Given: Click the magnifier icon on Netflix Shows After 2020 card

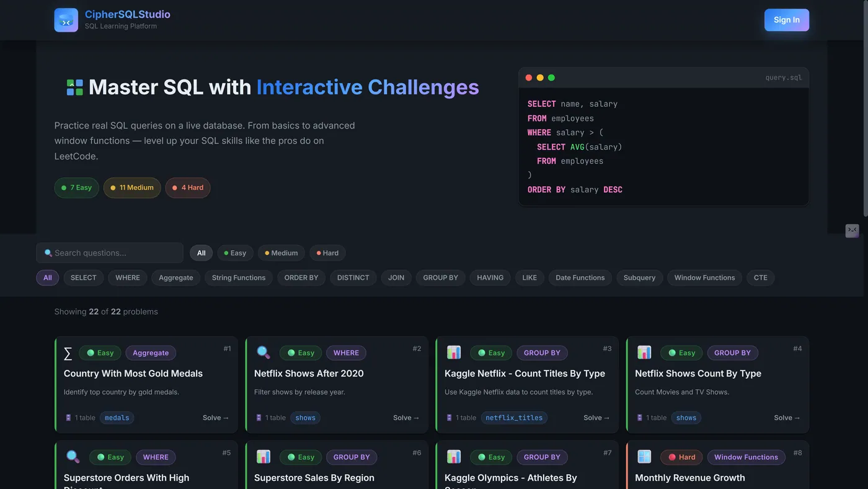Looking at the screenshot, I should (x=263, y=352).
